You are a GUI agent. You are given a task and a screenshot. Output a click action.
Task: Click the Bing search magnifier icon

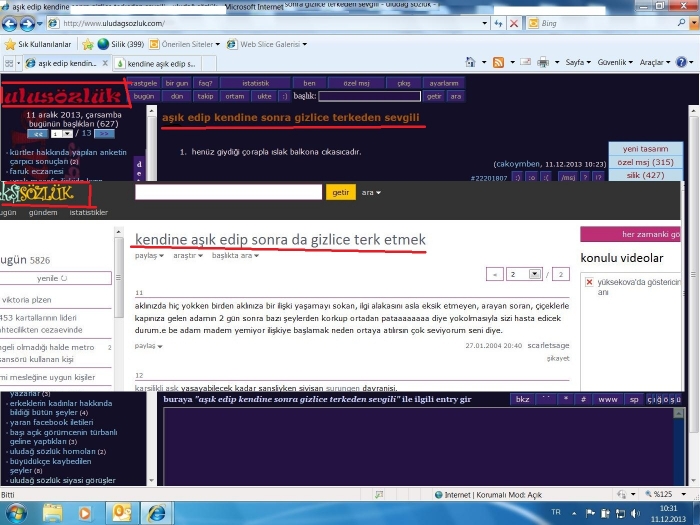[x=681, y=23]
